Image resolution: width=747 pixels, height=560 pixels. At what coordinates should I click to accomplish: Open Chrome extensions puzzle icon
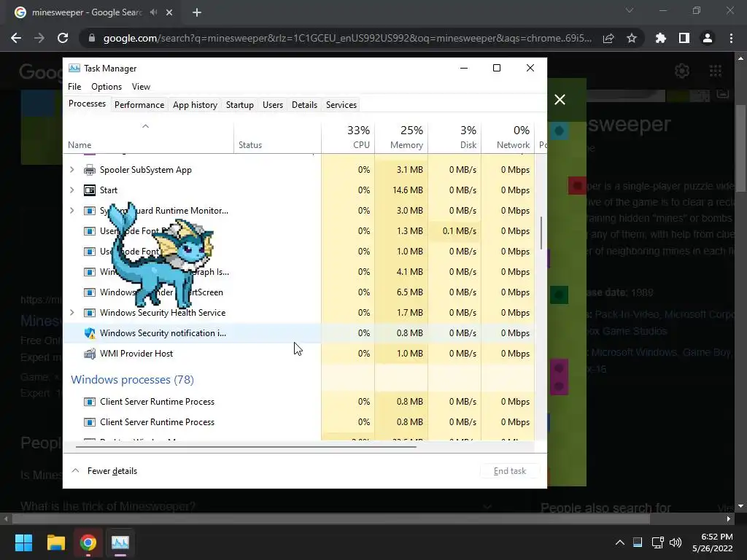pyautogui.click(x=661, y=38)
